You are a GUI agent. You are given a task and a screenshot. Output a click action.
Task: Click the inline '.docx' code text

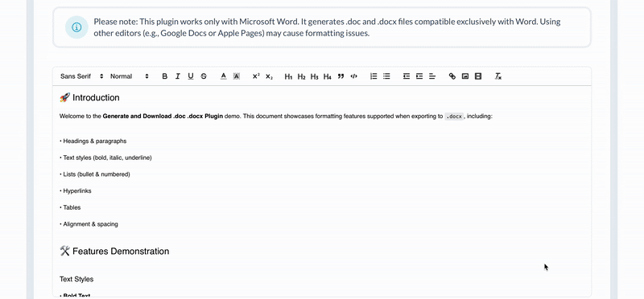coord(454,117)
